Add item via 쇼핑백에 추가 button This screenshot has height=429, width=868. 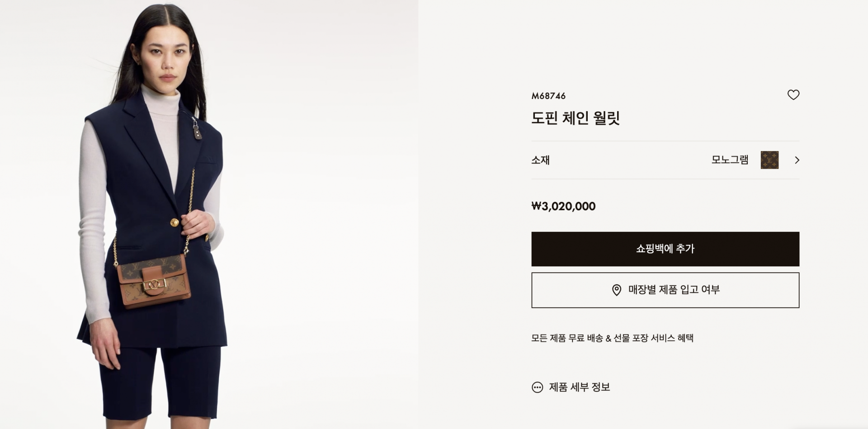point(665,249)
